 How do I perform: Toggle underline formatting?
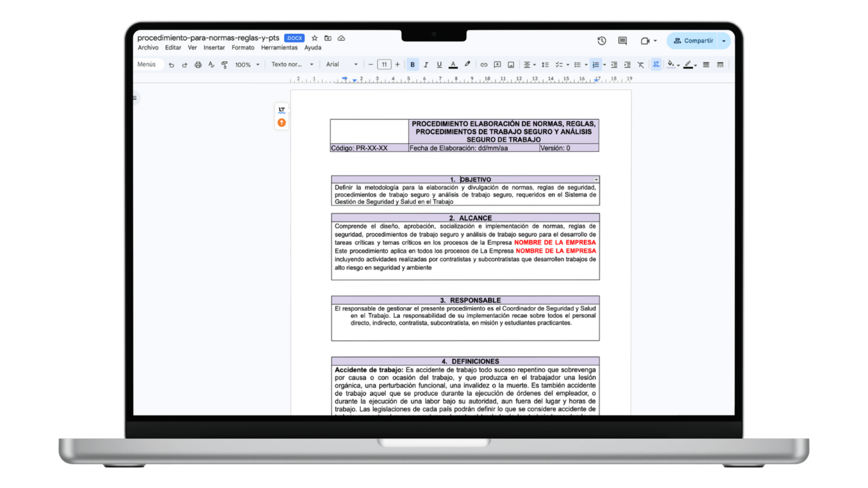439,64
